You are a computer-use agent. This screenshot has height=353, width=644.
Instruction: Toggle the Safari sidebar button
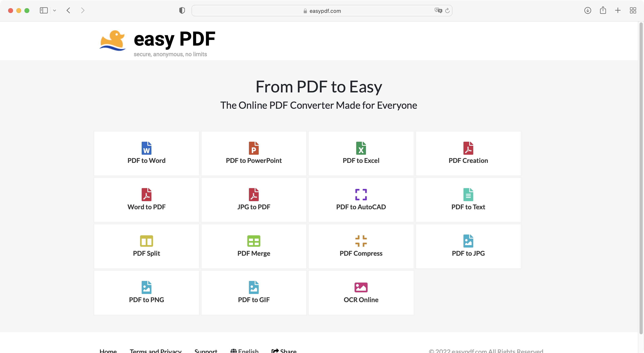[x=44, y=11]
